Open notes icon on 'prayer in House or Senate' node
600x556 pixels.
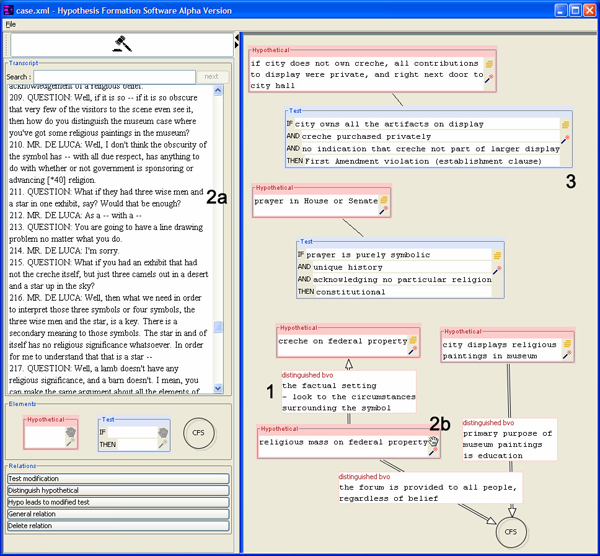384,200
